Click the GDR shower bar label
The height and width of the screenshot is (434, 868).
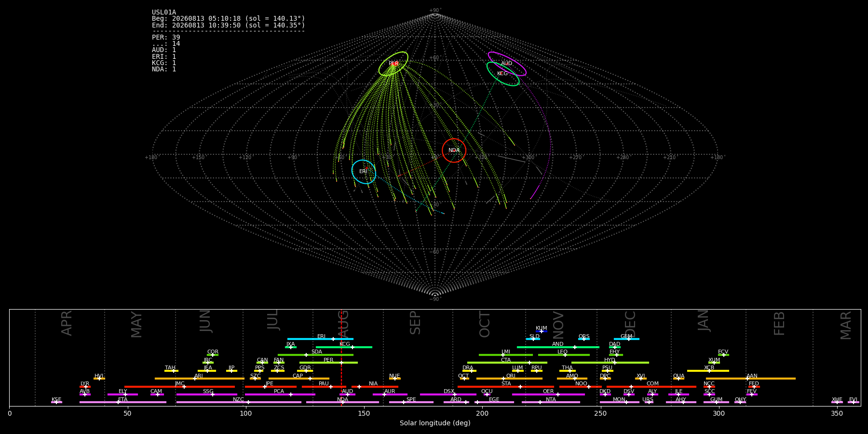point(305,368)
